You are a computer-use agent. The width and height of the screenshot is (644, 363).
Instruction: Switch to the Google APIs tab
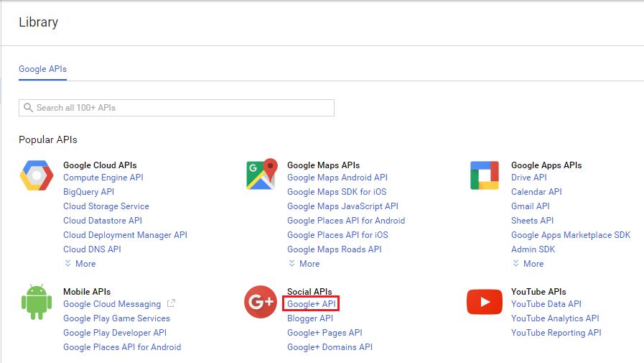(x=42, y=69)
